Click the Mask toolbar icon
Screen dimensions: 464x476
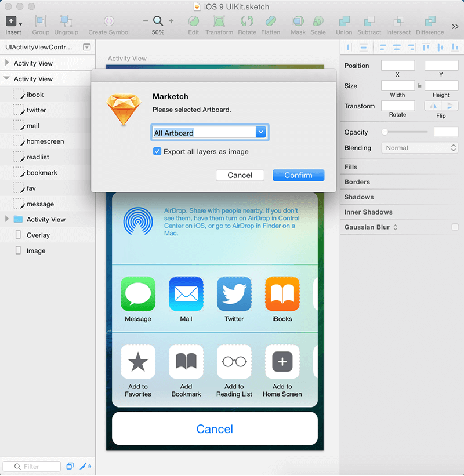[298, 21]
